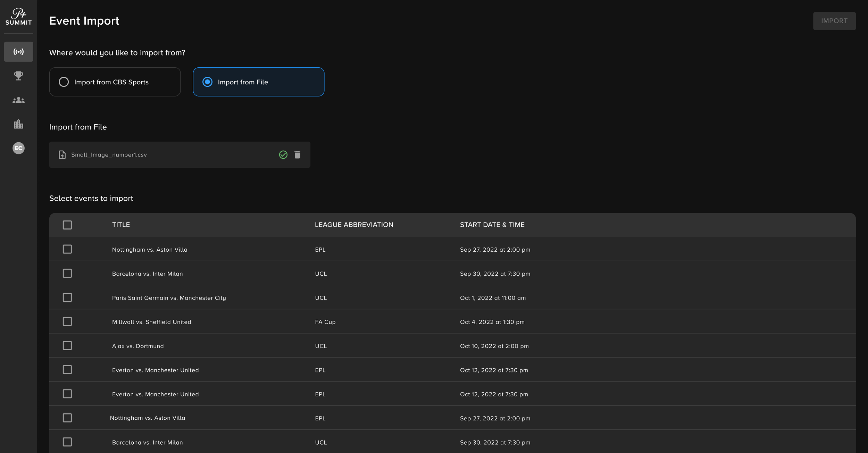
Task: Open the trophy leagues sidebar icon
Action: click(18, 76)
